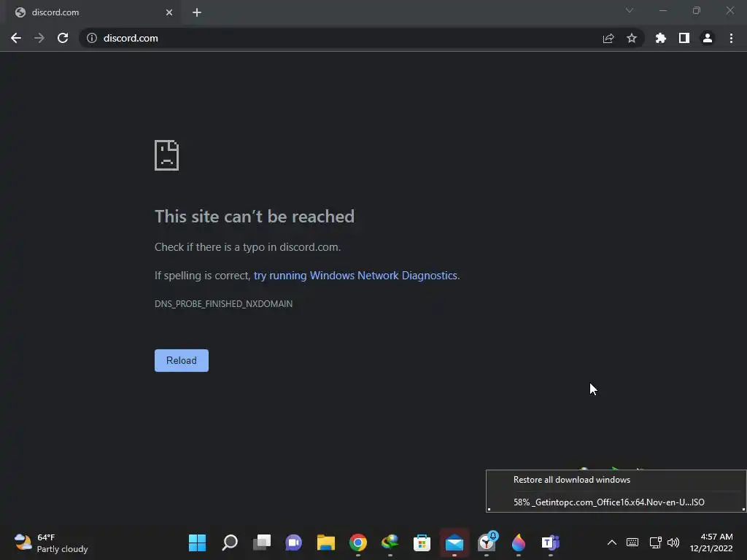This screenshot has height=560, width=747.
Task: Open network status in system tray
Action: click(656, 542)
